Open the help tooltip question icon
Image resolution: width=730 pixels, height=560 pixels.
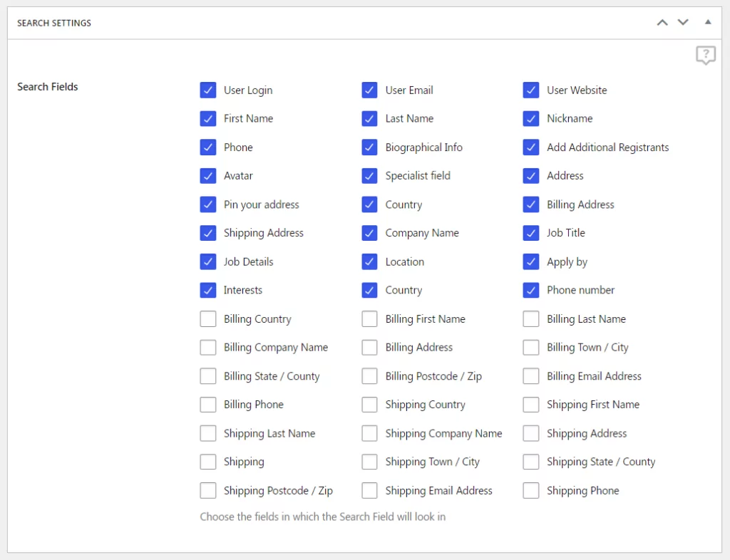[706, 55]
